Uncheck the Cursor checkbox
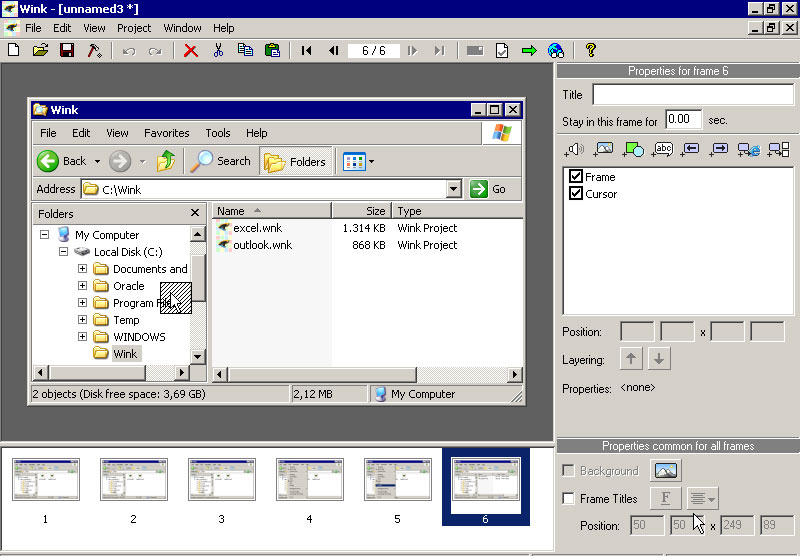The width and height of the screenshot is (800, 556). (x=575, y=194)
